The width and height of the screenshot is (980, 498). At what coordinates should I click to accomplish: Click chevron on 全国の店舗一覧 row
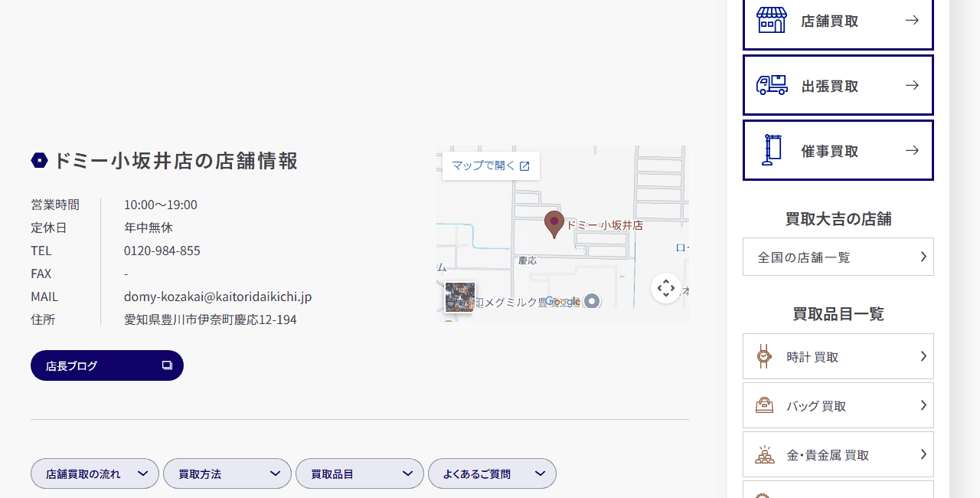click(x=923, y=257)
